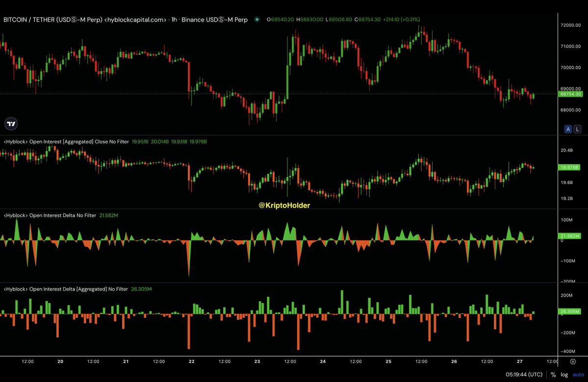
Task: Toggle the auto scale text button
Action: pos(578,375)
